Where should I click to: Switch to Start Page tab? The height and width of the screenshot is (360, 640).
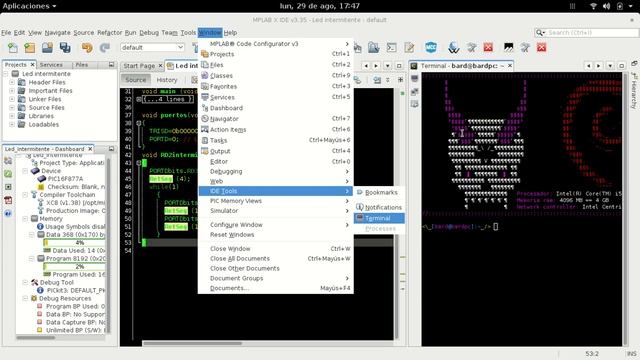(139, 66)
